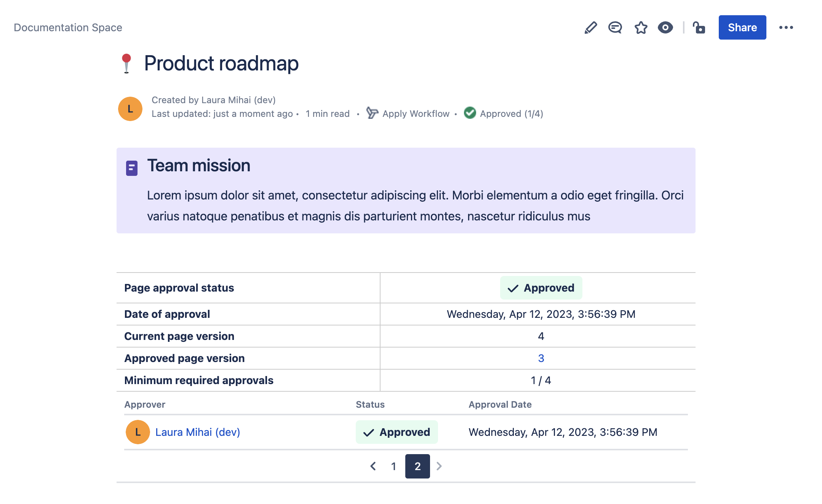The height and width of the screenshot is (504, 822).
Task: Open Laura Mihai (dev) approver profile
Action: click(x=197, y=432)
